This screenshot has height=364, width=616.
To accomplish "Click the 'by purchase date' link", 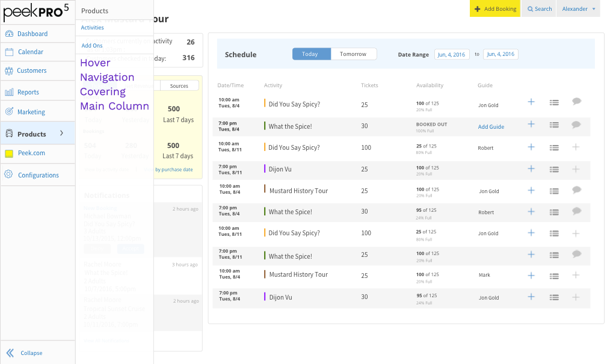I will 174,170.
